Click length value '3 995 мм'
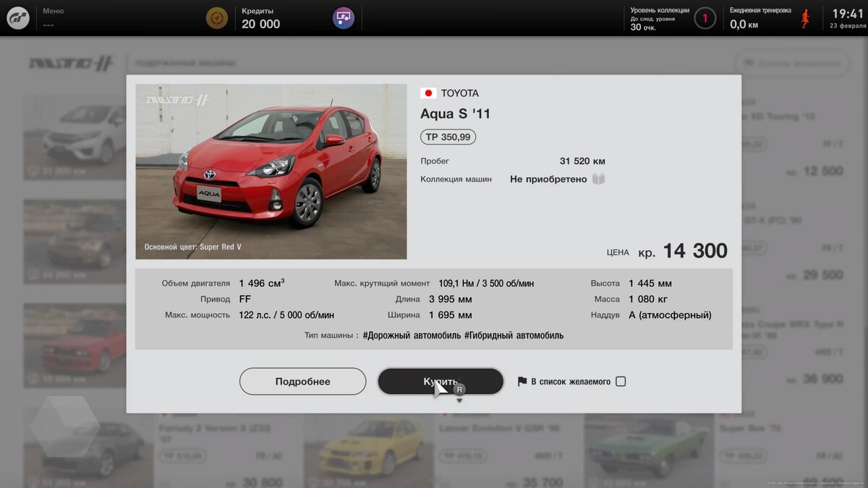The image size is (868, 488). [451, 299]
